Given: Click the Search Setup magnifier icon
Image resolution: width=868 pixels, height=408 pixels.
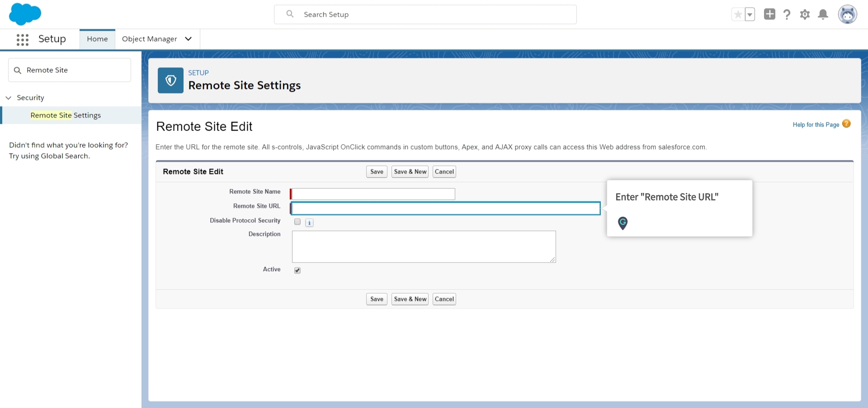Looking at the screenshot, I should coord(290,14).
